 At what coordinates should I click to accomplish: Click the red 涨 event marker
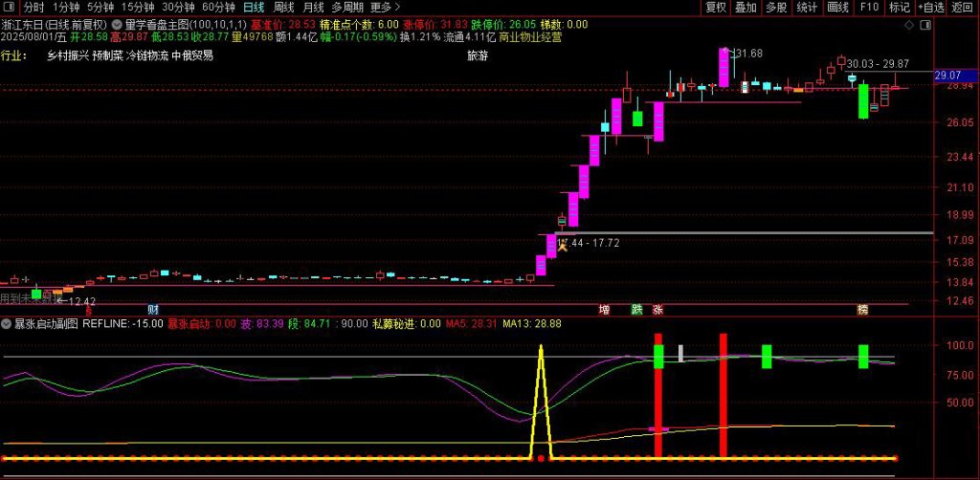[x=657, y=310]
